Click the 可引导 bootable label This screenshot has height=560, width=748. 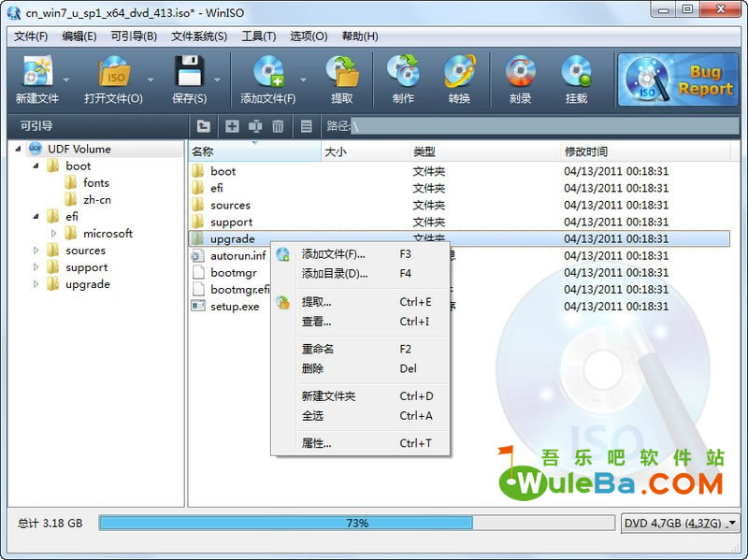(36, 126)
